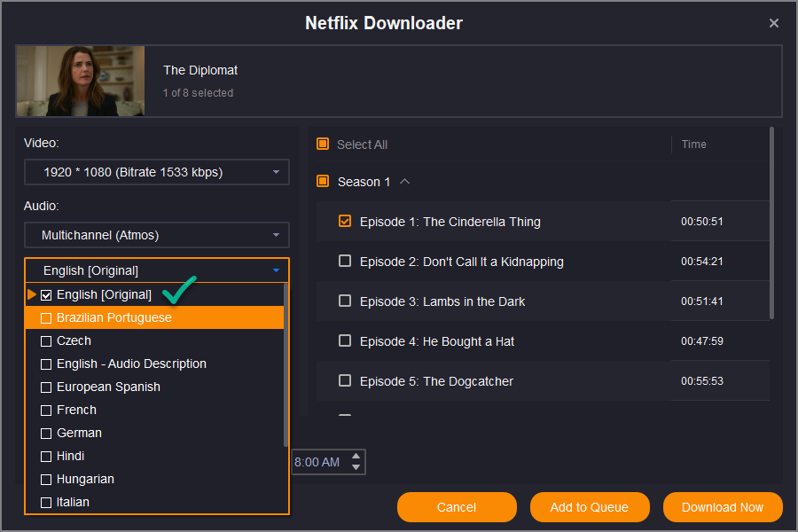Open the Video resolution dropdown

[157, 172]
